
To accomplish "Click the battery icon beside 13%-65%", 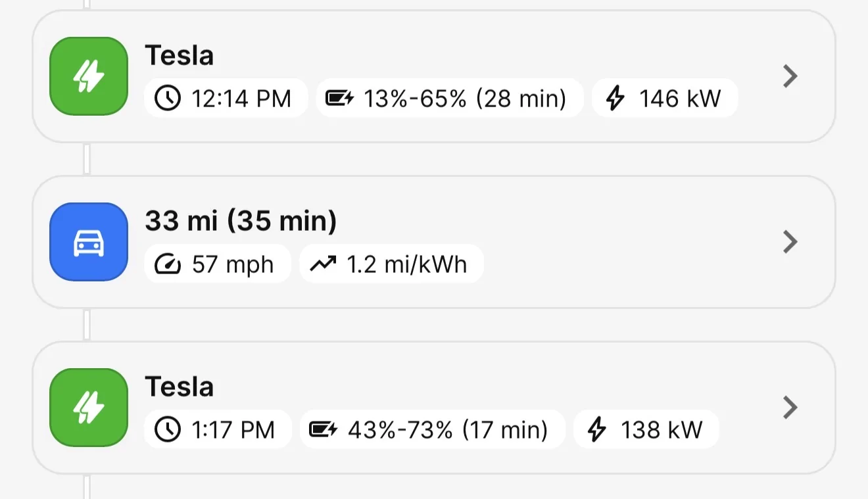I will point(340,99).
